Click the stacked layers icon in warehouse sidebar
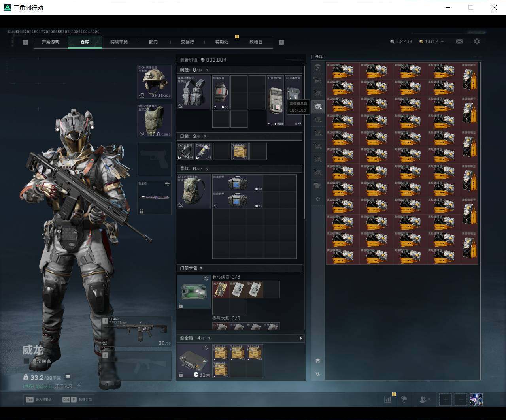 click(x=318, y=361)
